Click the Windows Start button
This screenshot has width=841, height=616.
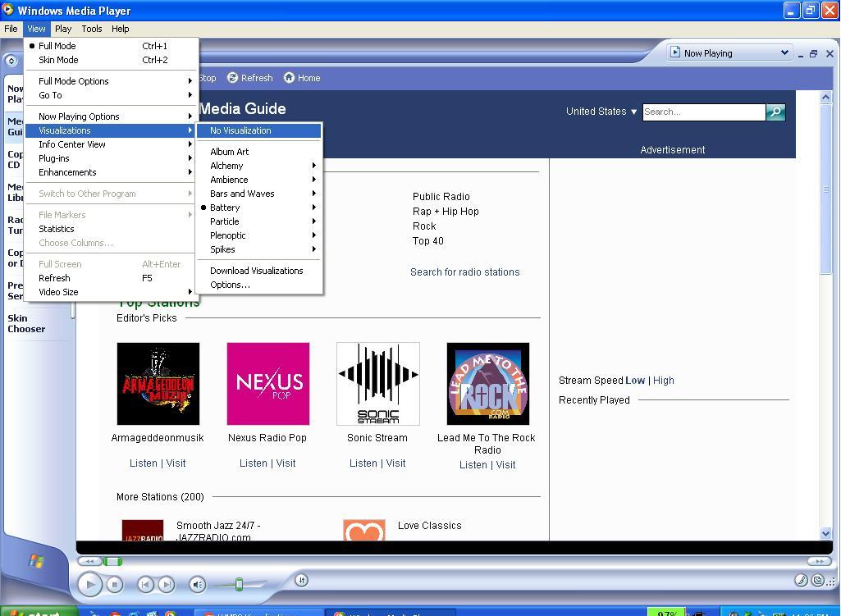click(39, 612)
